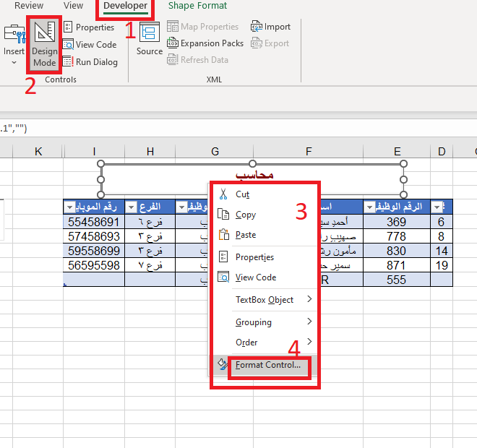Open filter dropdown in column D header cell
477x448 pixels.
437,207
